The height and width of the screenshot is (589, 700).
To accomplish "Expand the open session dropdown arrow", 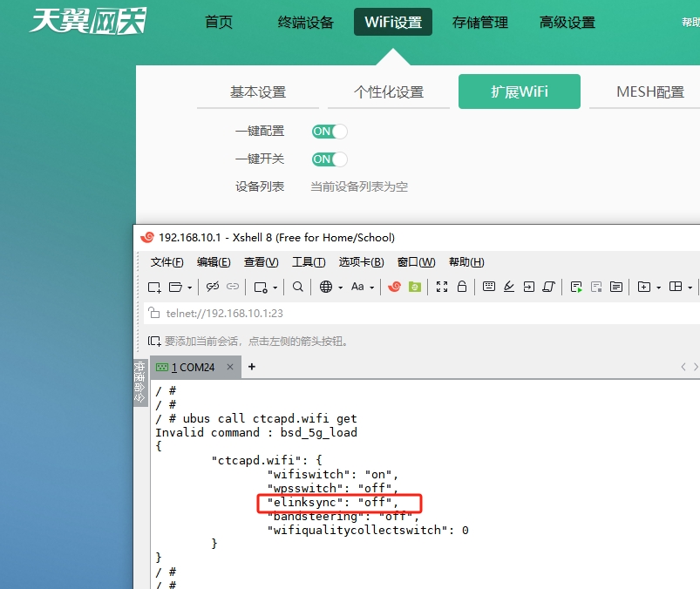I will coord(190,288).
